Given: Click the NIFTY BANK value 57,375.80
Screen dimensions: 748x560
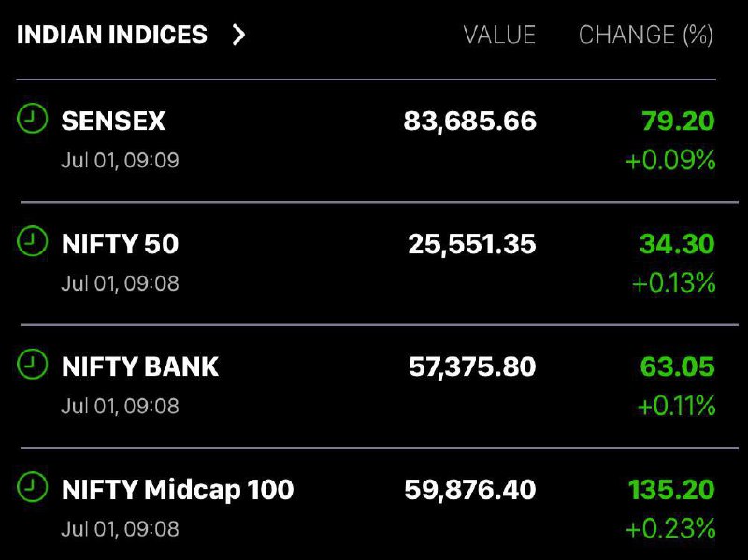Looking at the screenshot, I should [472, 366].
